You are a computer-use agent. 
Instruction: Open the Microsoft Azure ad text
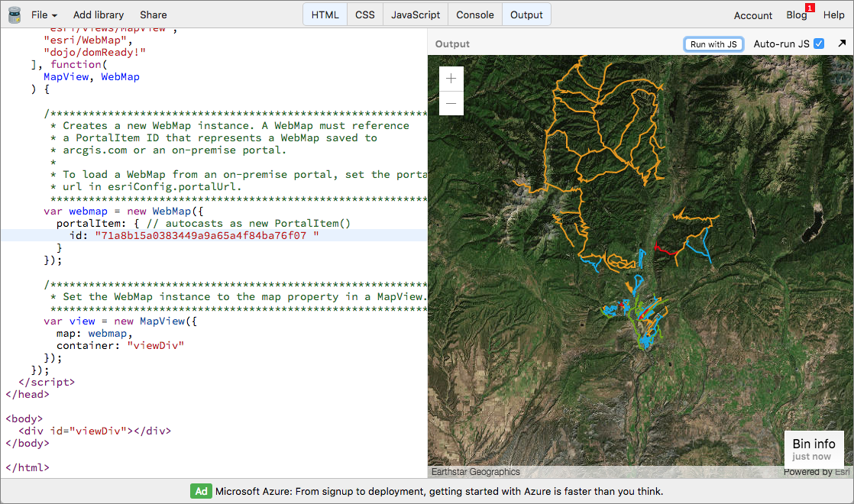(x=439, y=492)
